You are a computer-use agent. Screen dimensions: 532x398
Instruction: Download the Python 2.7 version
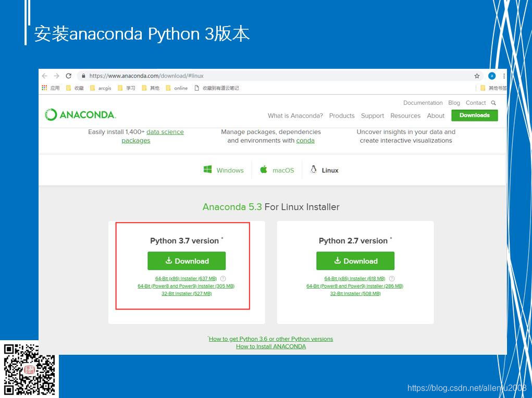coord(355,261)
